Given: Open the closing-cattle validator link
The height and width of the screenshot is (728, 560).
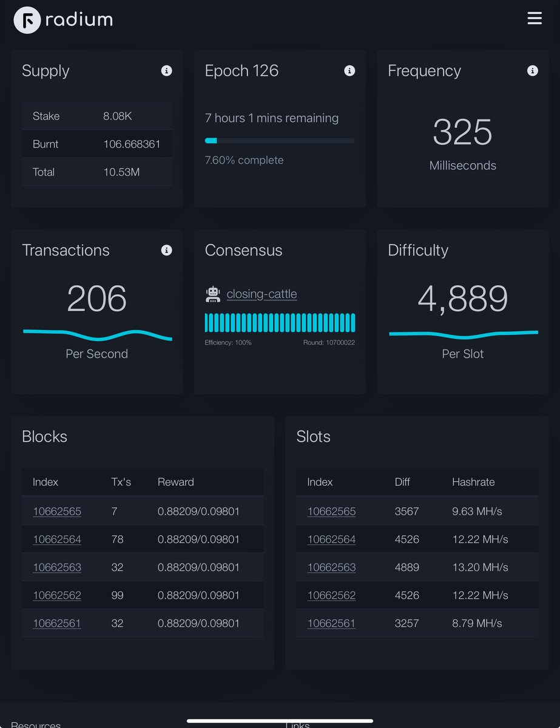Looking at the screenshot, I should (x=261, y=294).
